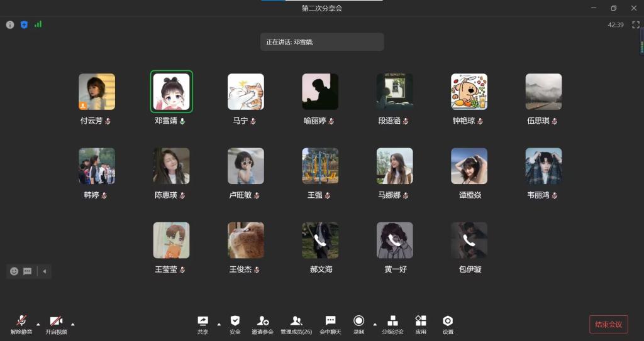Screen dimensions: 644x341
Task: Click the red 结束会议 button
Action: tap(608, 324)
